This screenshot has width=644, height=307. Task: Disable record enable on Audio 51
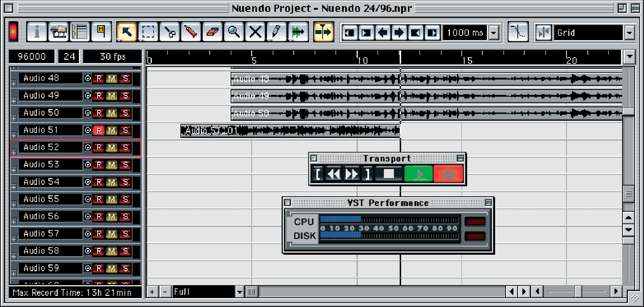[x=99, y=130]
